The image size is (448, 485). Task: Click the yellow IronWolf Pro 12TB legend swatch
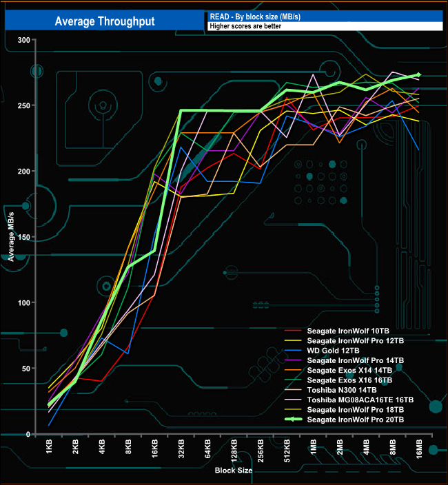point(293,340)
